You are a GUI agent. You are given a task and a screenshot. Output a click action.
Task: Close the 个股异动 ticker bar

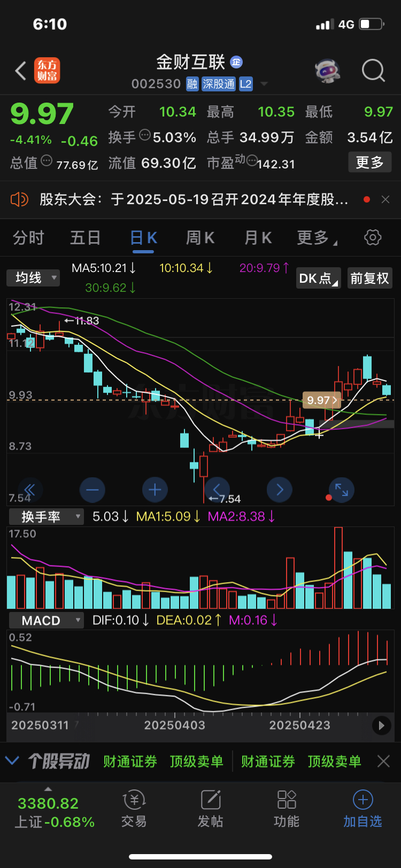click(x=383, y=761)
